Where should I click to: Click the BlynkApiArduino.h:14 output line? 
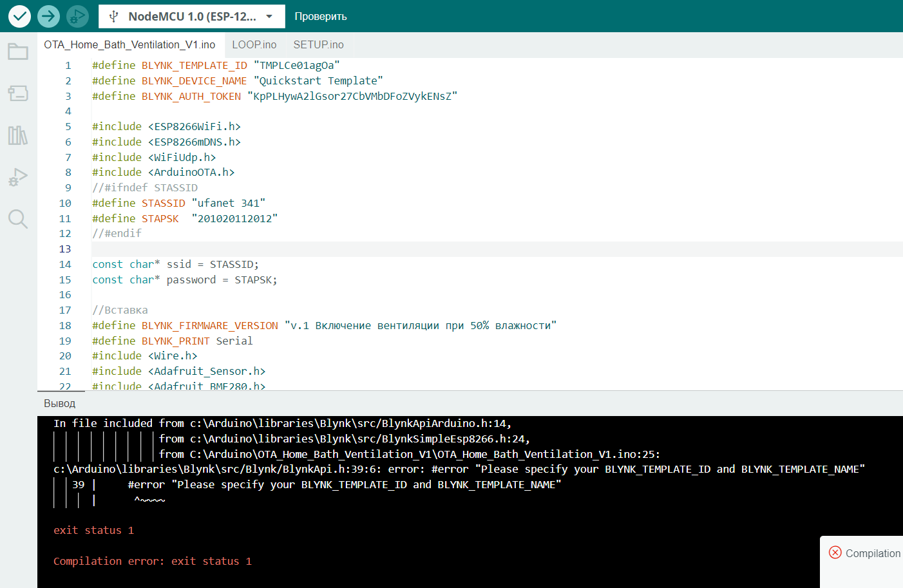pyautogui.click(x=283, y=423)
